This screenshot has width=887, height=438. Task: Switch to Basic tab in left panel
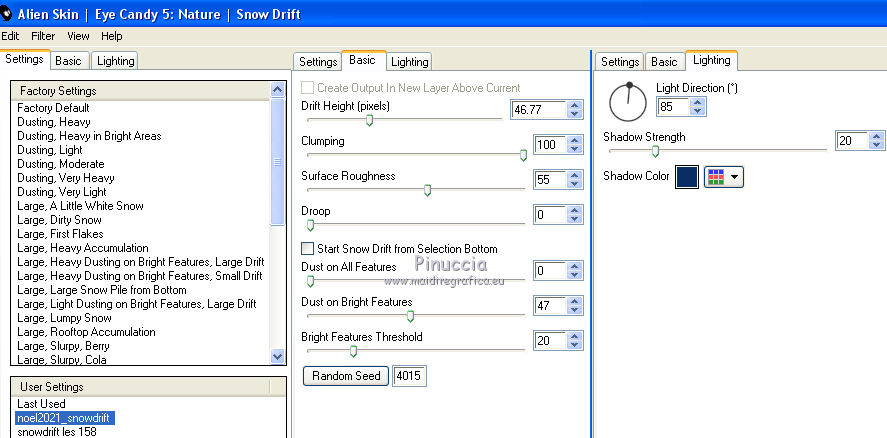tap(68, 61)
